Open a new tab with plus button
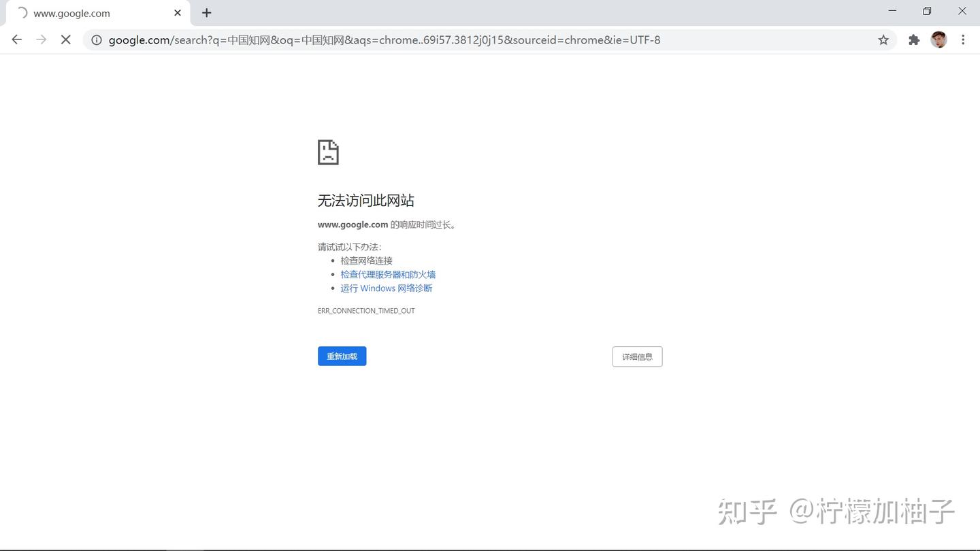 [207, 13]
